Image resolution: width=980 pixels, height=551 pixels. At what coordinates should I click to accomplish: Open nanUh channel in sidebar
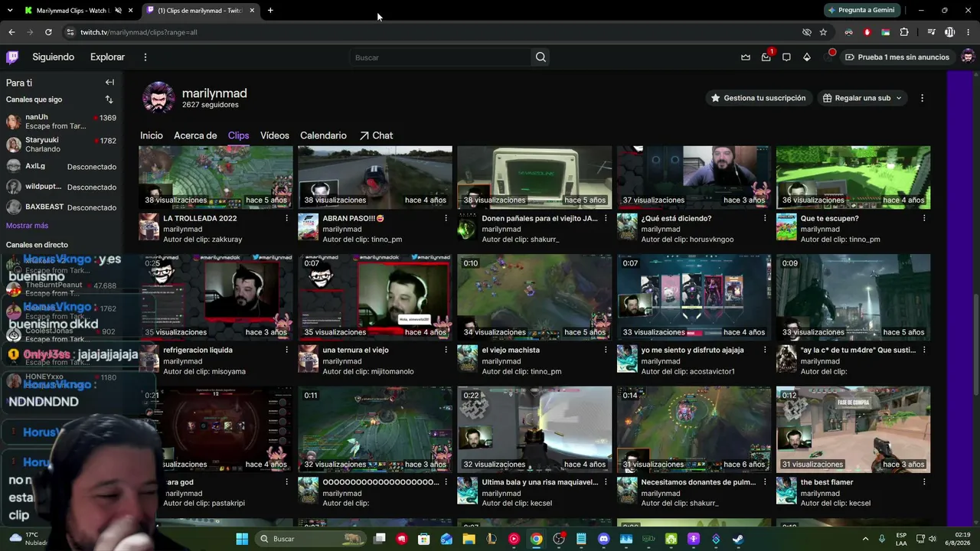61,122
